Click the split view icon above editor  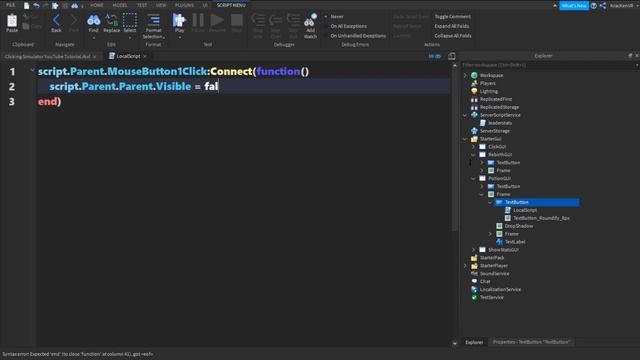tap(451, 56)
